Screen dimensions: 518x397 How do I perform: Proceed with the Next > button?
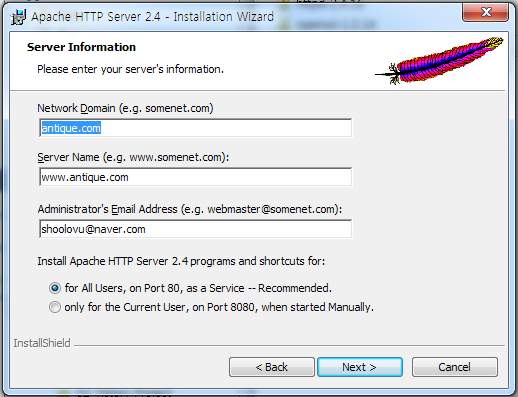click(x=360, y=367)
